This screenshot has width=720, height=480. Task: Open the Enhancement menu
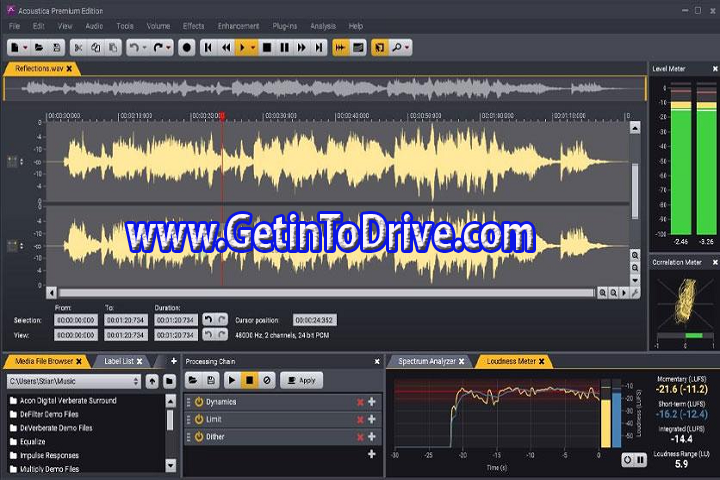[238, 26]
